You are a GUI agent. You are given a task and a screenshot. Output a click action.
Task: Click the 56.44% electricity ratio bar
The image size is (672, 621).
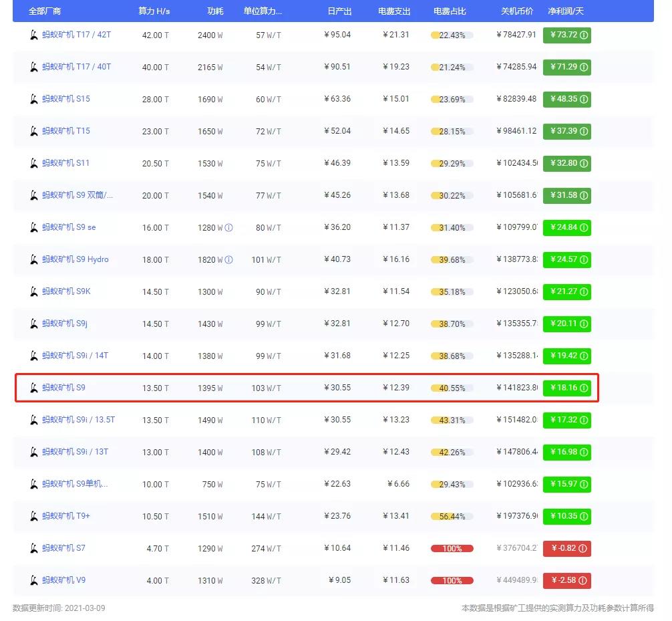pyautogui.click(x=452, y=516)
